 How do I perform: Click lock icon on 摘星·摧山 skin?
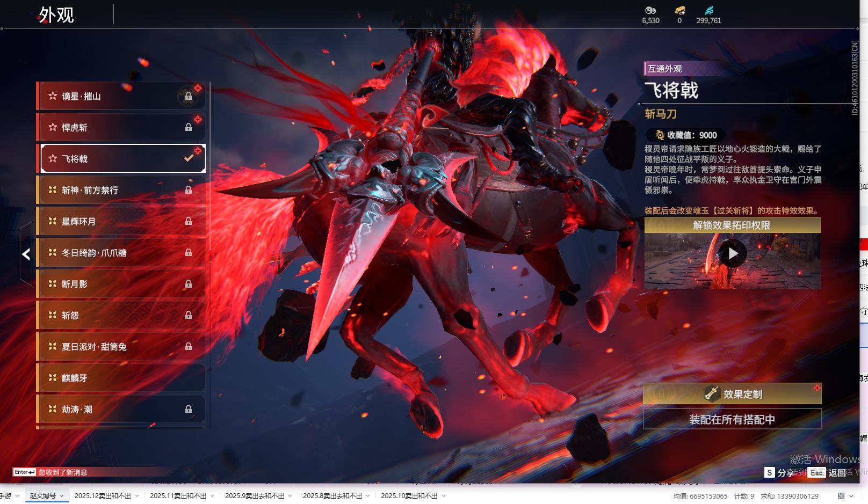point(188,96)
